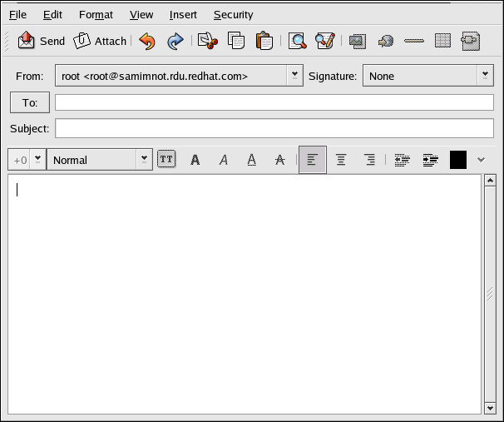Click the Send mail button

[x=41, y=41]
